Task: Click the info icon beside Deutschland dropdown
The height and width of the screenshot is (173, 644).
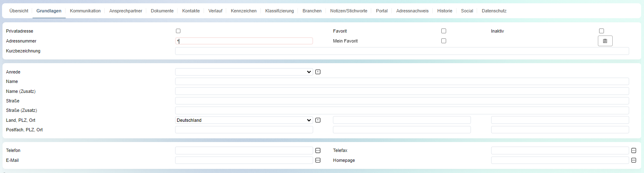Action: [x=318, y=120]
